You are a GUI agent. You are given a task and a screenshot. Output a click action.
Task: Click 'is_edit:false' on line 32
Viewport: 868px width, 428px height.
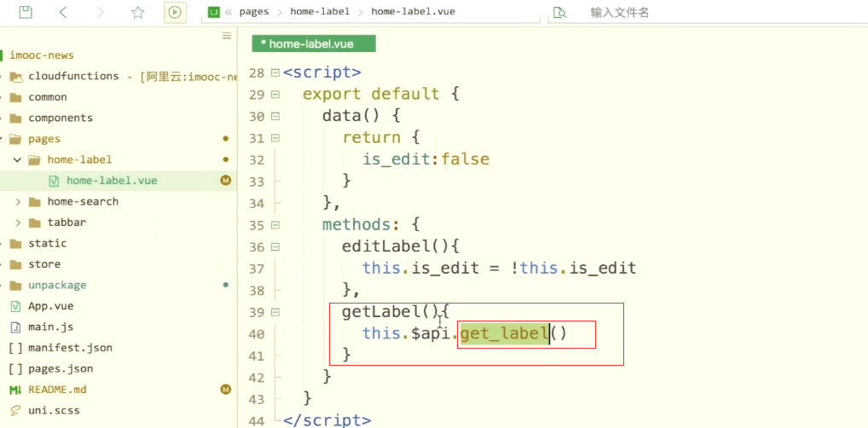pos(426,159)
